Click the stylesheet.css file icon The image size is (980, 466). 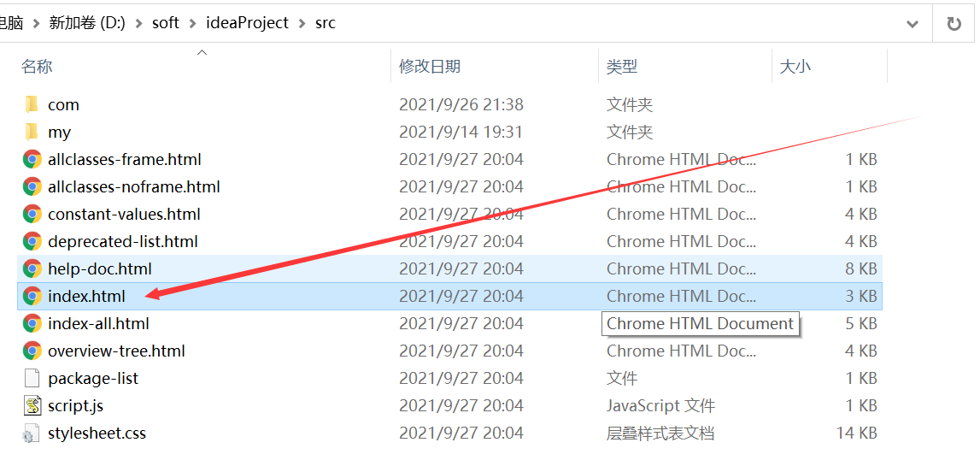(32, 433)
